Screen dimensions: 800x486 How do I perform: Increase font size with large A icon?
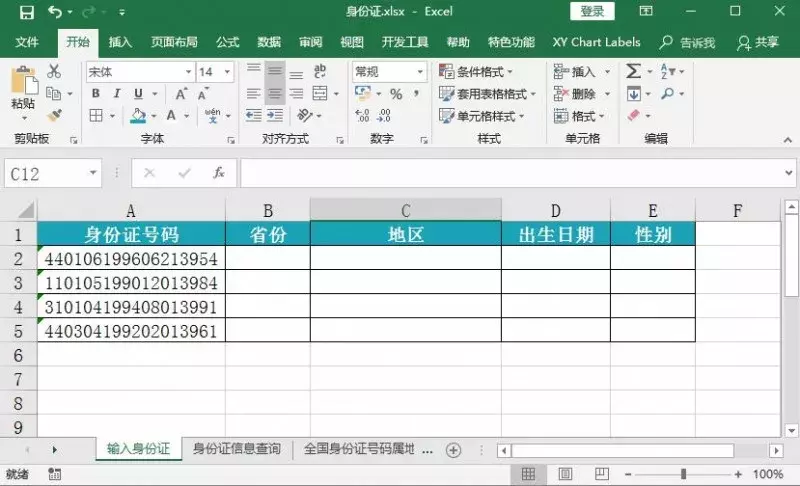tap(181, 94)
